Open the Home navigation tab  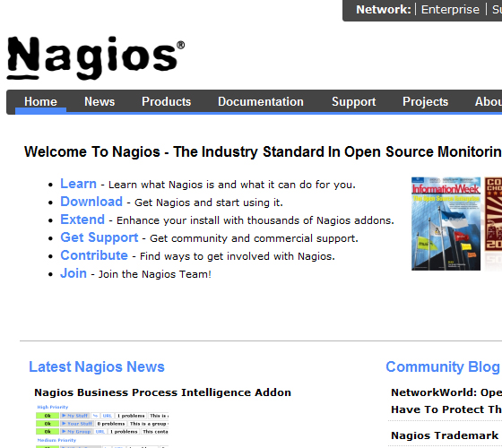pyautogui.click(x=40, y=102)
